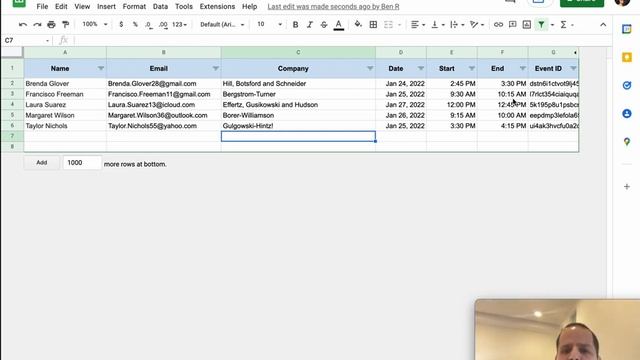This screenshot has width=640, height=360.
Task: Open the Help menu
Action: (x=249, y=7)
